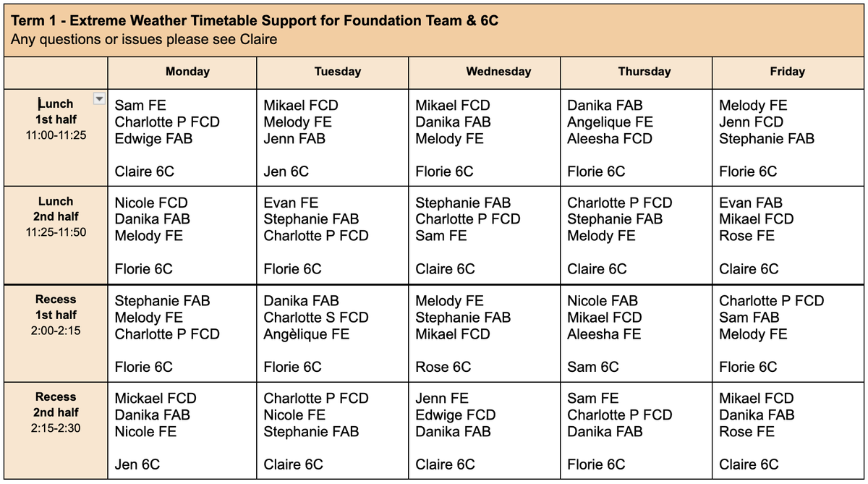This screenshot has height=484, width=868.
Task: Select Wednesday Lunch 2nd half cell with Sam FE
Action: tap(484, 235)
